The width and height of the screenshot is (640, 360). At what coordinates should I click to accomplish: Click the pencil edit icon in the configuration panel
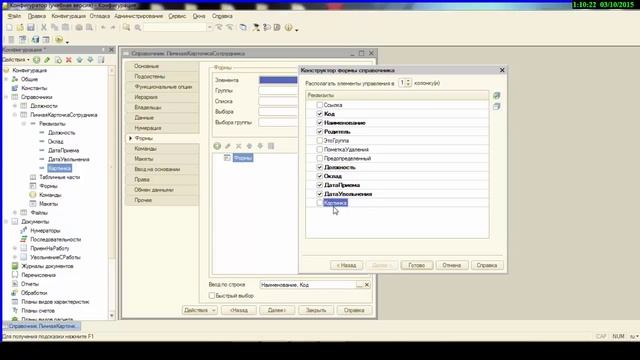click(x=47, y=60)
